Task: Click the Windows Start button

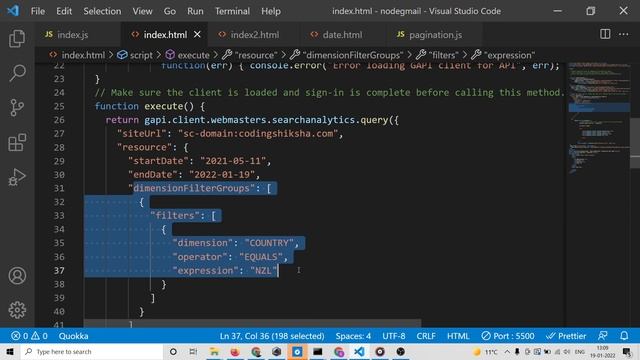Action: [10, 351]
